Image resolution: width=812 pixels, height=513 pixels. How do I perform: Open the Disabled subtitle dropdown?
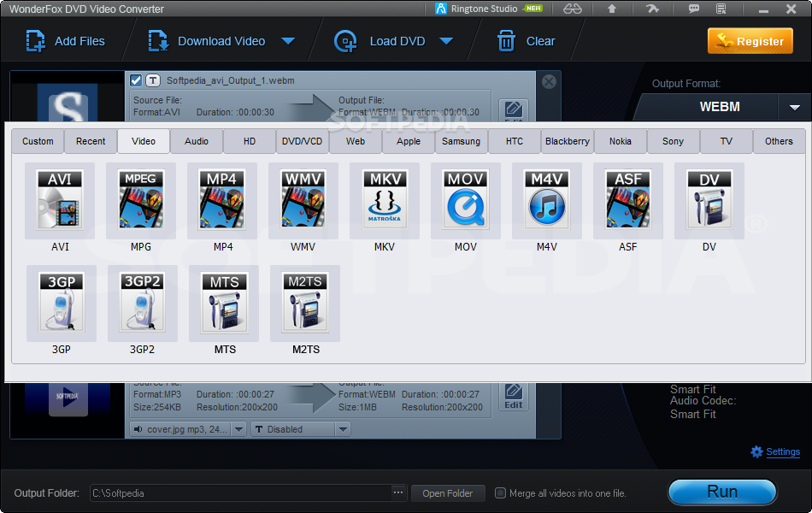343,429
